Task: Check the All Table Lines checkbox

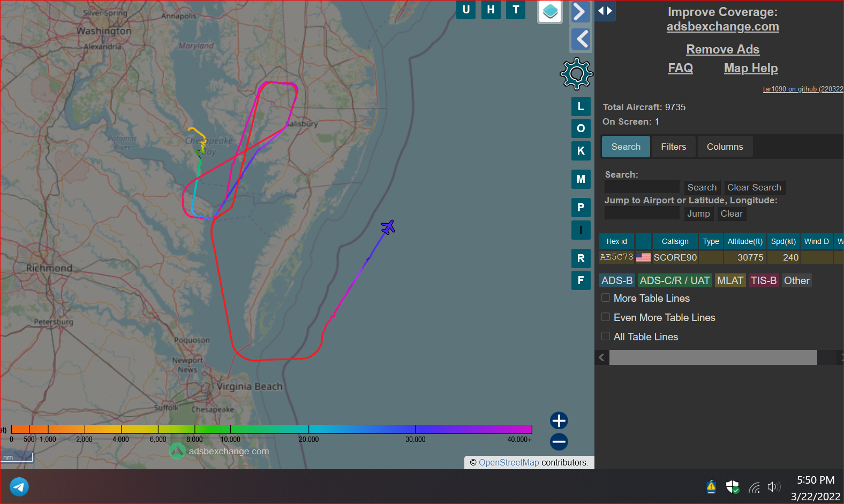Action: click(x=606, y=336)
